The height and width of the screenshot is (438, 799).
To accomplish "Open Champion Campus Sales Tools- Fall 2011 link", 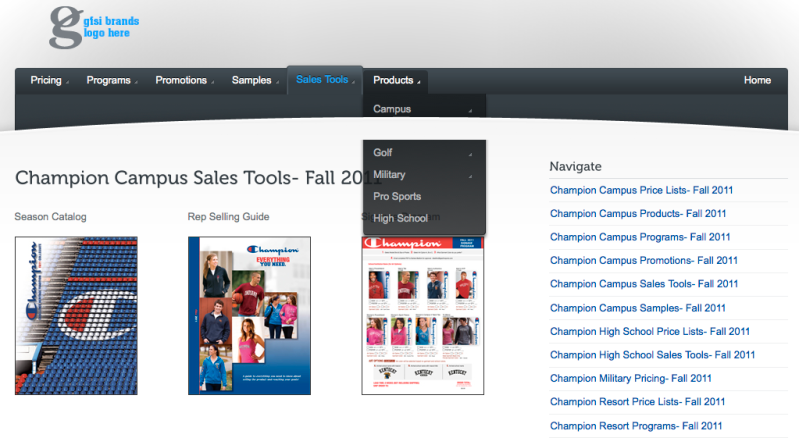I will point(644,284).
